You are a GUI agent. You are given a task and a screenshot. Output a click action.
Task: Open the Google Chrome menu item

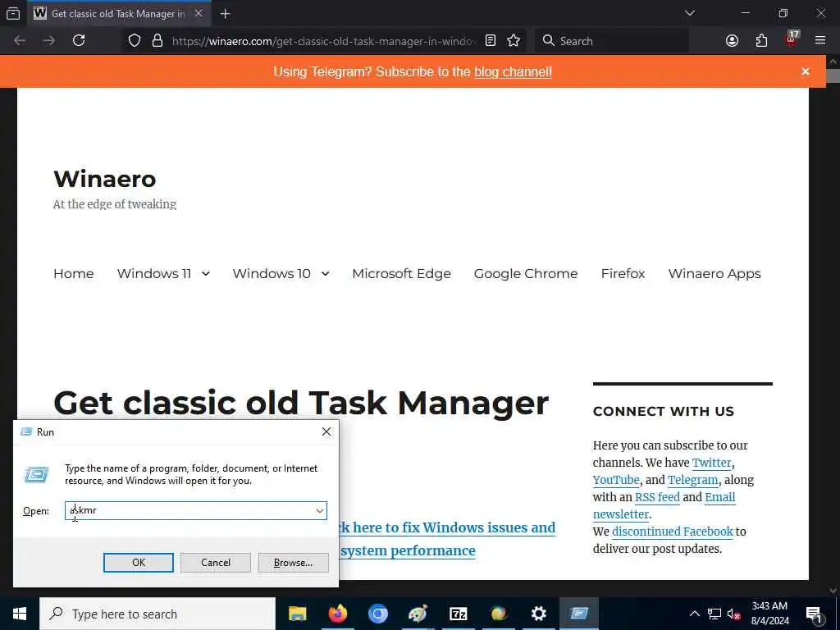pos(526,274)
